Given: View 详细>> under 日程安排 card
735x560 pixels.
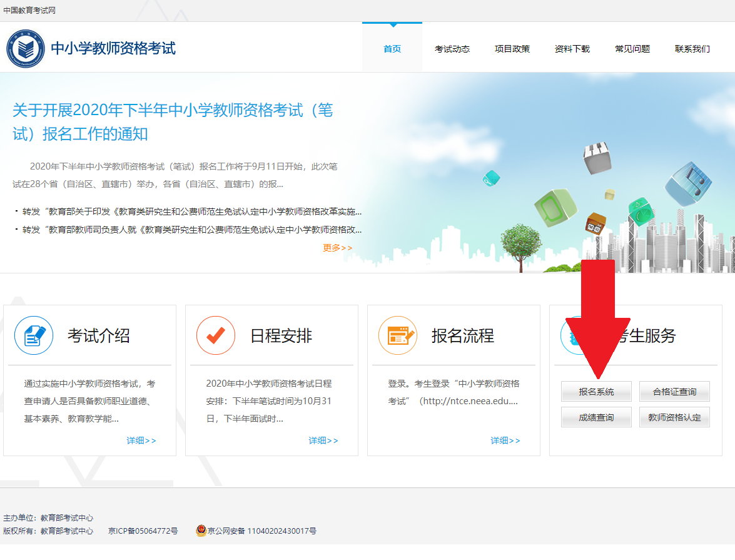Looking at the screenshot, I should pyautogui.click(x=323, y=440).
